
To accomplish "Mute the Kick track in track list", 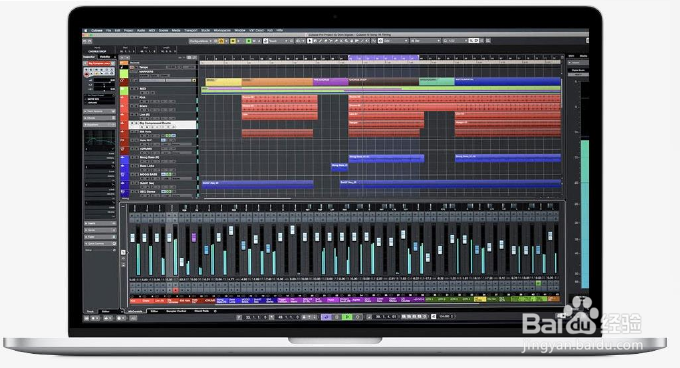I will point(132,97).
